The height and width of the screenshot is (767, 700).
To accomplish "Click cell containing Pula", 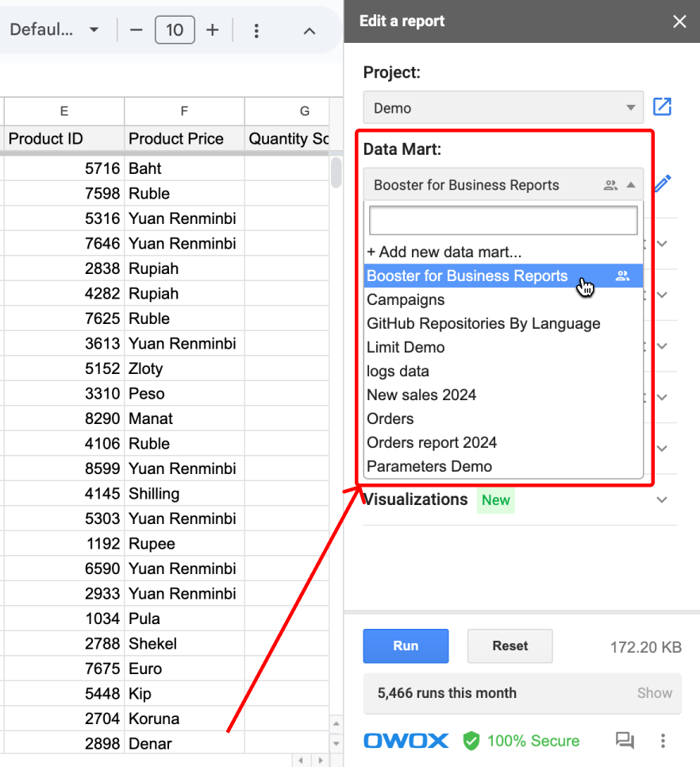I will [184, 619].
